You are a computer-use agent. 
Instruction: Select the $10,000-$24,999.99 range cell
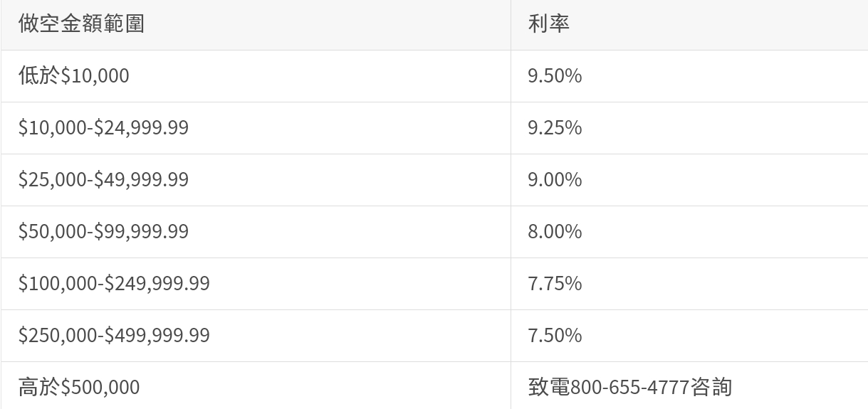click(103, 127)
